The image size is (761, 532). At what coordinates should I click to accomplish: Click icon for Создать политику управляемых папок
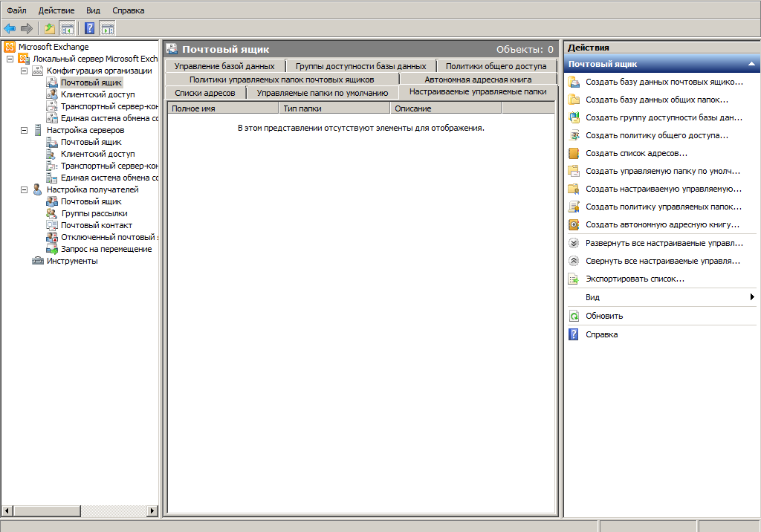point(574,207)
